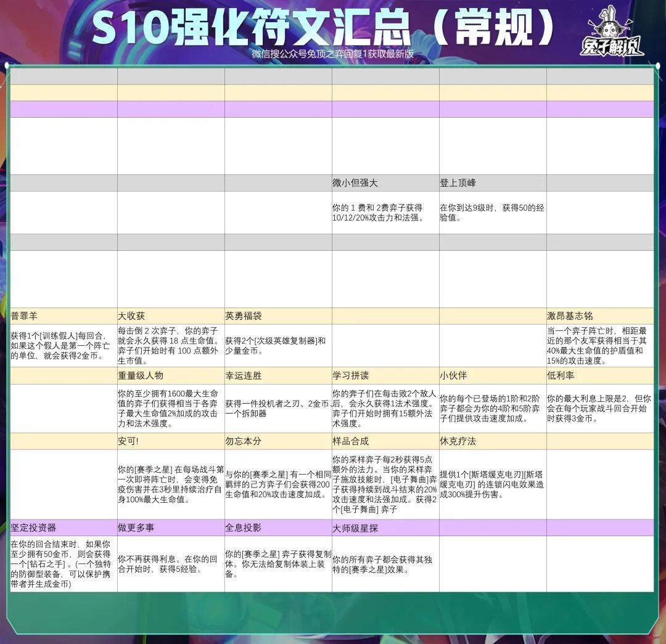Select the purple 全息投影 cell

[278, 528]
